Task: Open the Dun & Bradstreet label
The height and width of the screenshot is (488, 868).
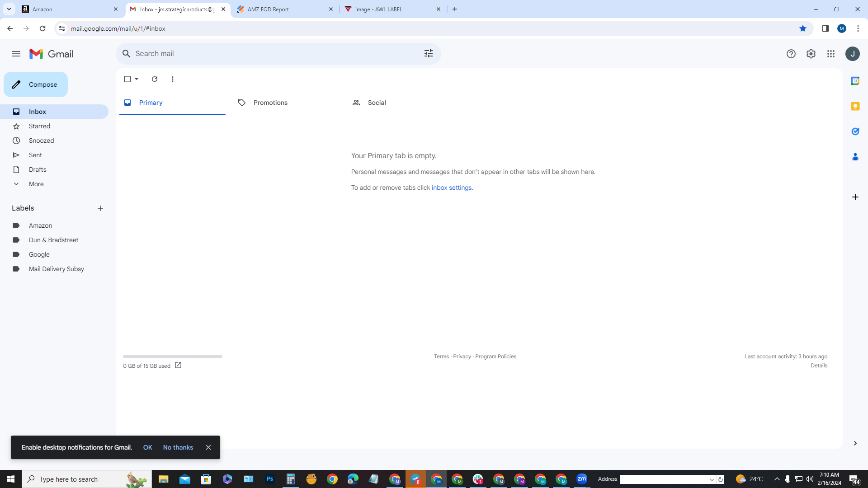Action: pyautogui.click(x=54, y=240)
